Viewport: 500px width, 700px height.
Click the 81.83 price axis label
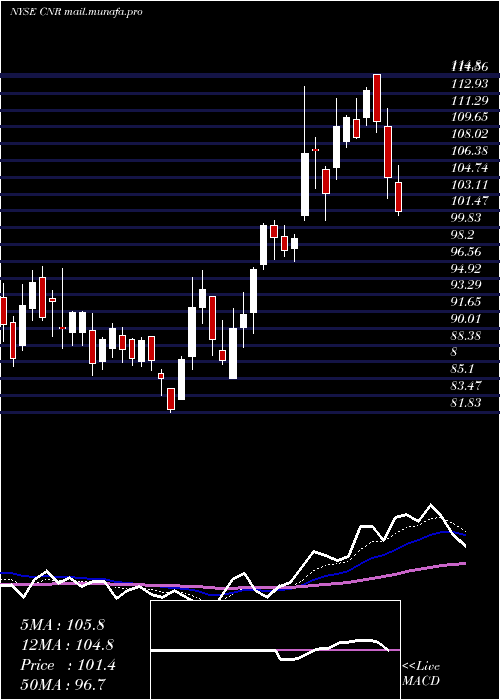467,403
